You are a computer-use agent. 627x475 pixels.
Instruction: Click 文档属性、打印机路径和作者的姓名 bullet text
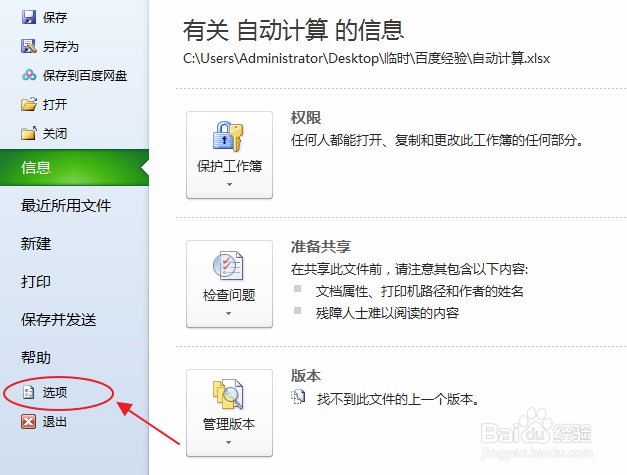419,291
